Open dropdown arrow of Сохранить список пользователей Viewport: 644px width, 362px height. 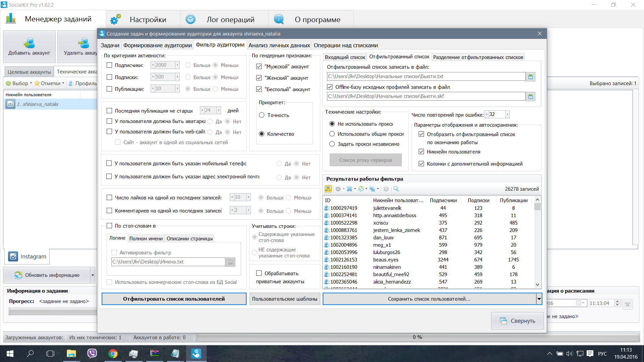539,299
